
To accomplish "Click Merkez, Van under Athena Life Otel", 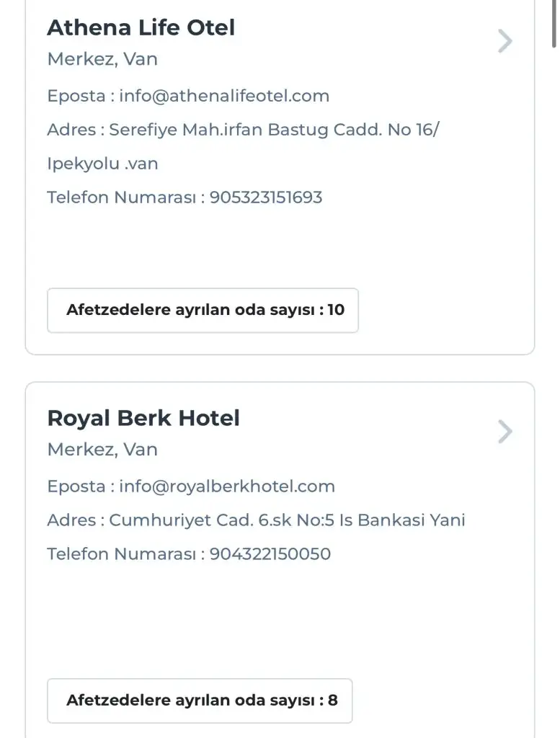I will (102, 60).
